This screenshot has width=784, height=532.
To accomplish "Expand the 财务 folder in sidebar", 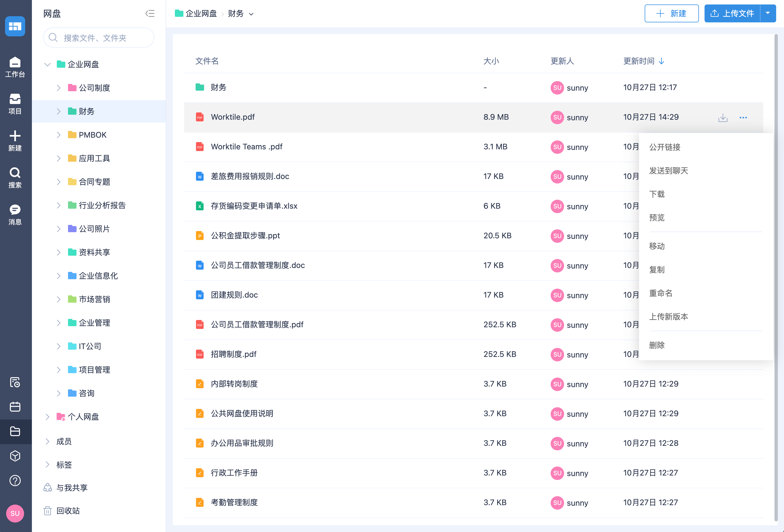I will click(59, 111).
